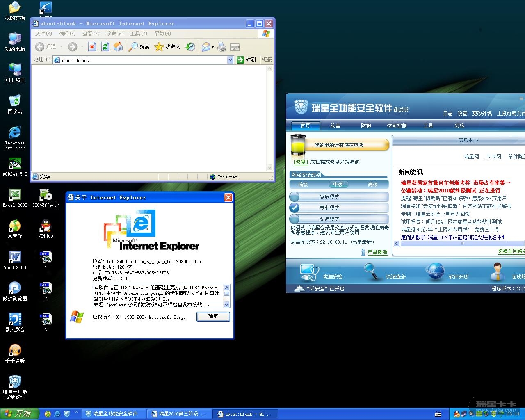The image size is (525, 420).
Task: Open the Mail button dropdown arrow
Action: coord(212,47)
